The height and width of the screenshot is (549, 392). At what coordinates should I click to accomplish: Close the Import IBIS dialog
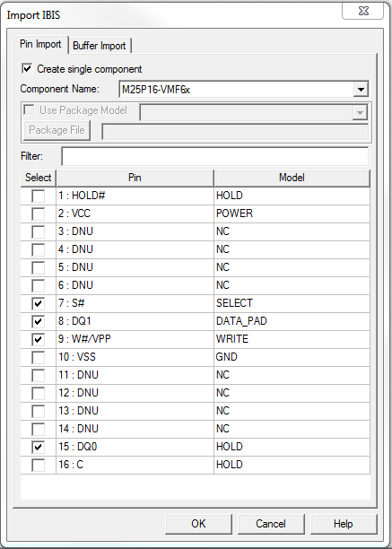(x=363, y=11)
